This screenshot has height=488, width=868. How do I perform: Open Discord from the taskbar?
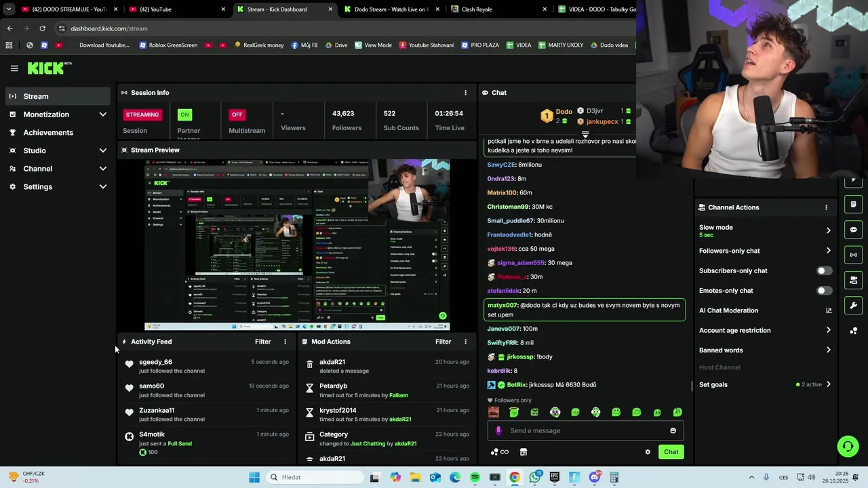pos(595,477)
